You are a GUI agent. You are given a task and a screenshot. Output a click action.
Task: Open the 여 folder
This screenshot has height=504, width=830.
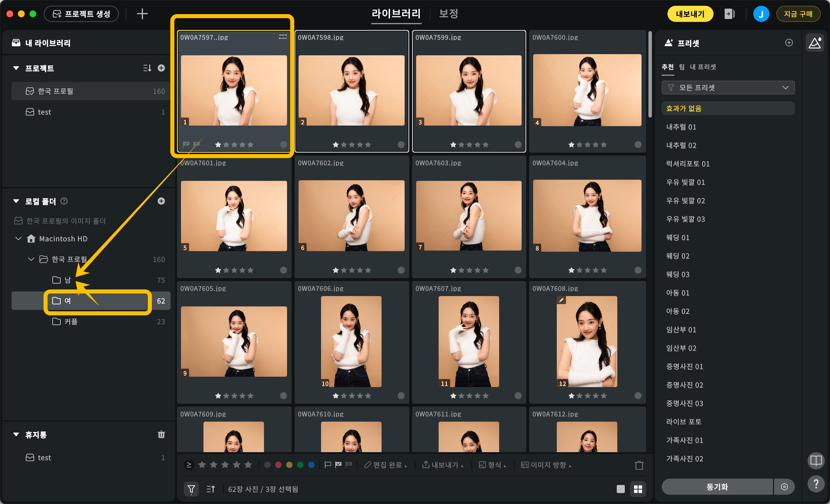pyautogui.click(x=91, y=301)
